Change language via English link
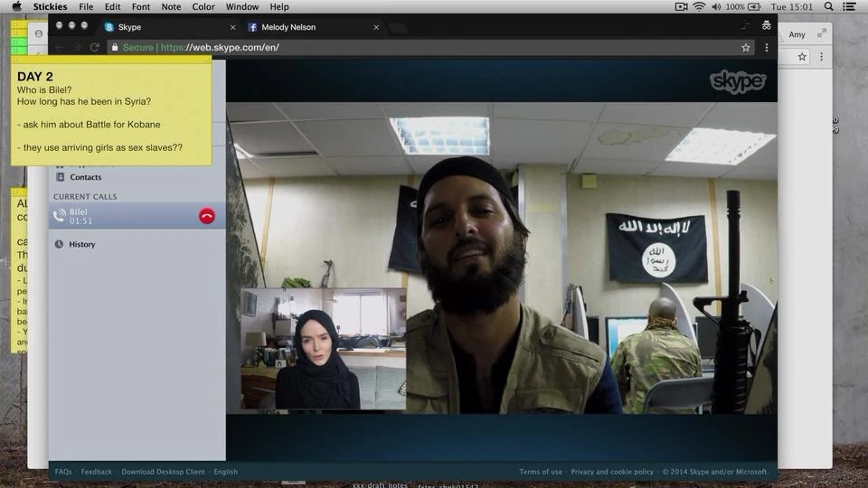 click(225, 472)
